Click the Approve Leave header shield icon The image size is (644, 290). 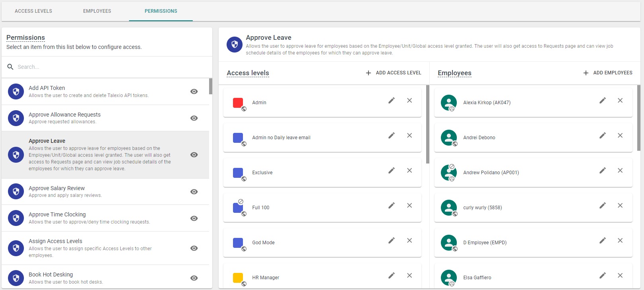pos(235,45)
